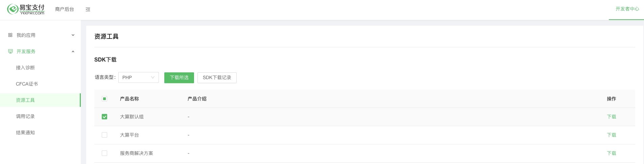This screenshot has height=164, width=644.
Task: Open the 语言类型 PHP dropdown
Action: [138, 77]
